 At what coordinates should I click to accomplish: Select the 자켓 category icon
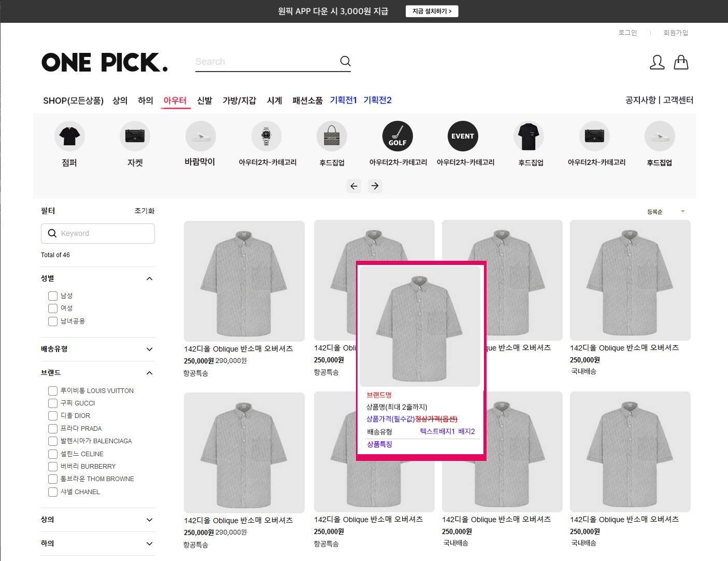[x=135, y=136]
